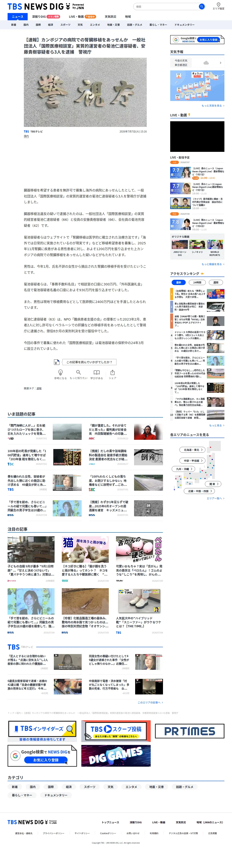Open もっと動画を見る link
The height and width of the screenshot is (868, 232).
pyautogui.click(x=213, y=264)
